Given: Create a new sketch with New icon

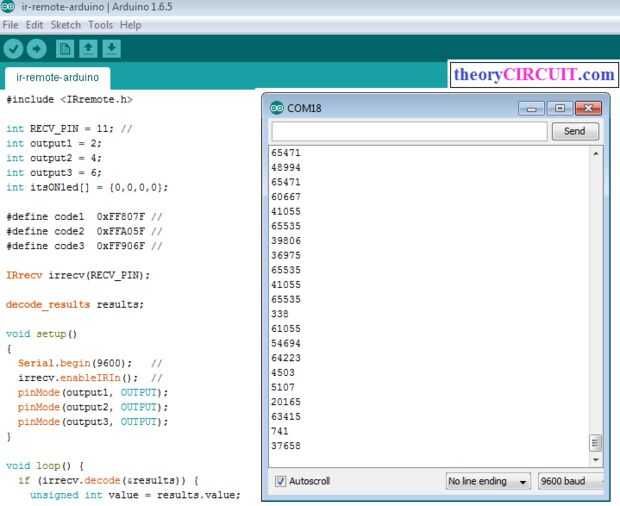Looking at the screenshot, I should click(x=65, y=48).
